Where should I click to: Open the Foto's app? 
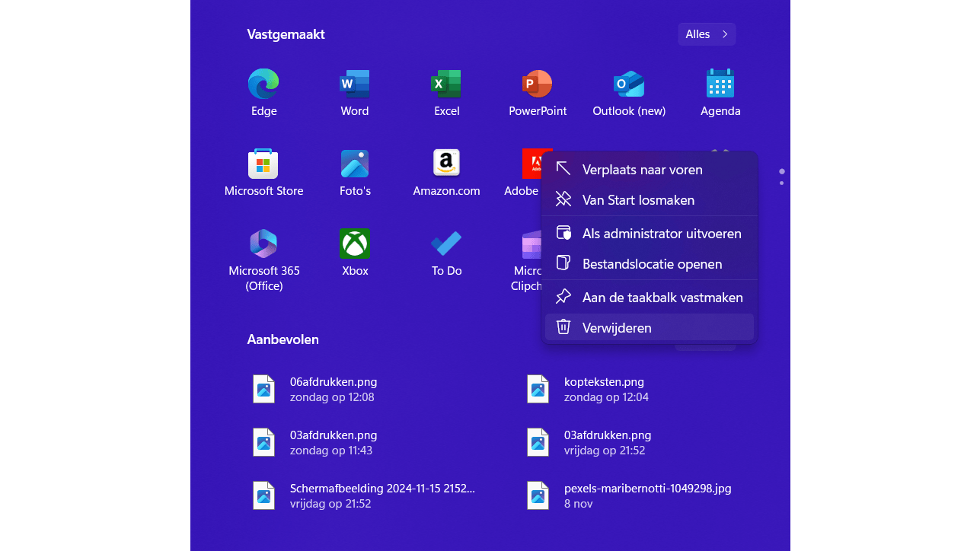click(355, 173)
